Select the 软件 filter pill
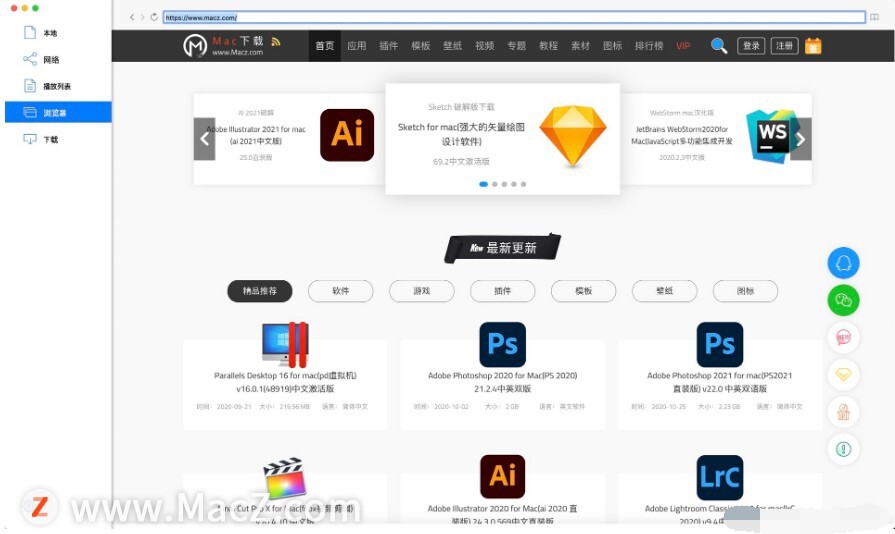The width and height of the screenshot is (895, 534). click(341, 291)
